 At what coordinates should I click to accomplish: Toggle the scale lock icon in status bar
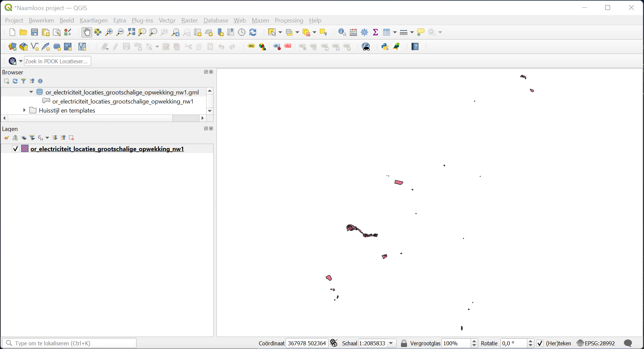point(404,343)
